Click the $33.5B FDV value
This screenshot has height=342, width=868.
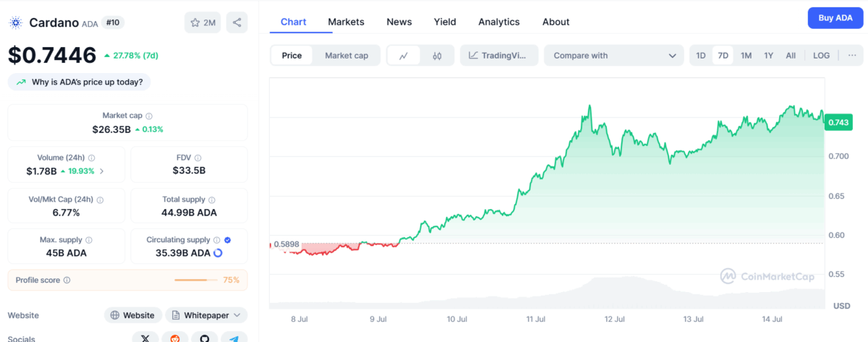189,171
